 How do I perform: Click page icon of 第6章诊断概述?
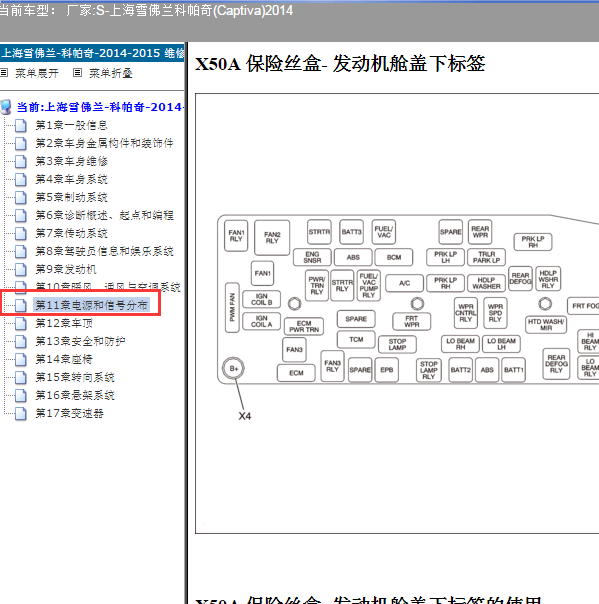pos(21,215)
